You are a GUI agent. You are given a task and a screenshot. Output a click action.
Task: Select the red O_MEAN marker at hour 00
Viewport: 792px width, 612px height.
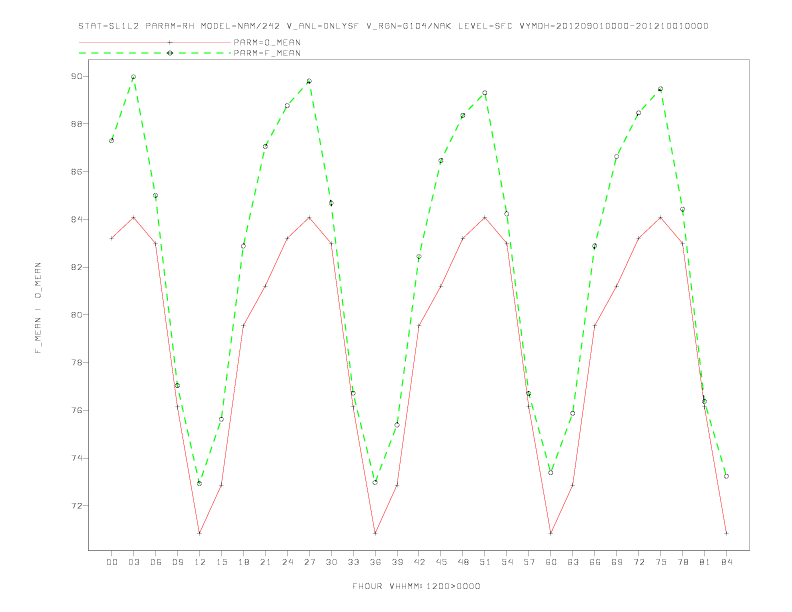coord(112,238)
